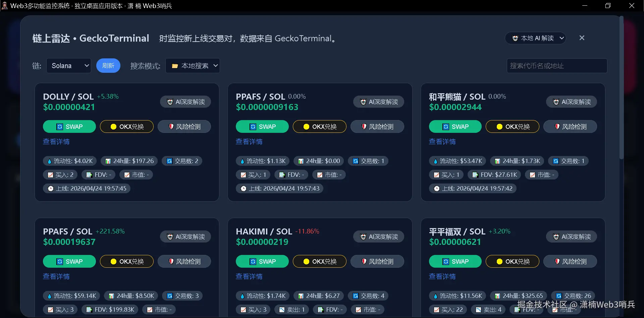
Task: Click the 流动性: $59.14K liquidity tag
Action: click(71, 296)
